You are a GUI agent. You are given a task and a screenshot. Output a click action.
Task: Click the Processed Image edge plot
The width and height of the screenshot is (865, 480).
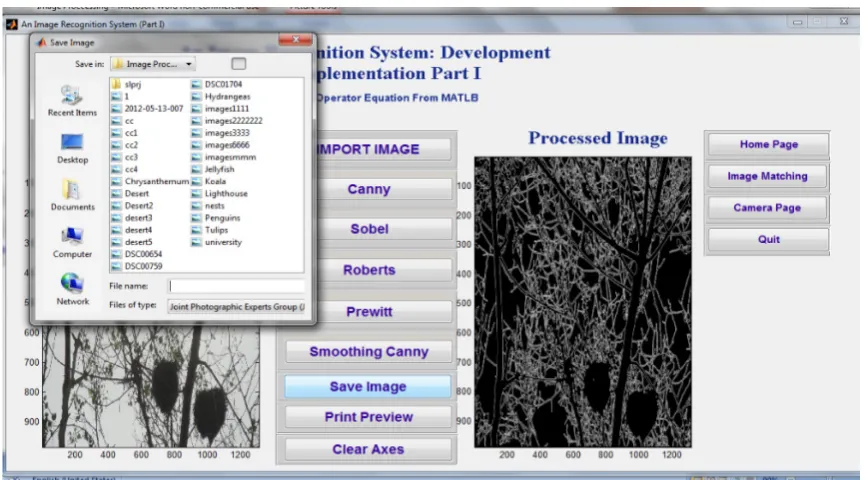click(583, 302)
